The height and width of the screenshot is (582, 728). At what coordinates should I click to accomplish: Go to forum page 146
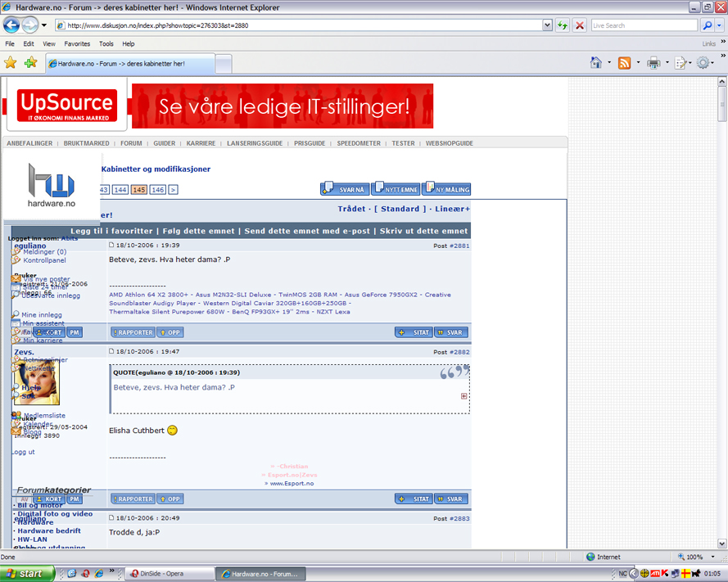[158, 189]
